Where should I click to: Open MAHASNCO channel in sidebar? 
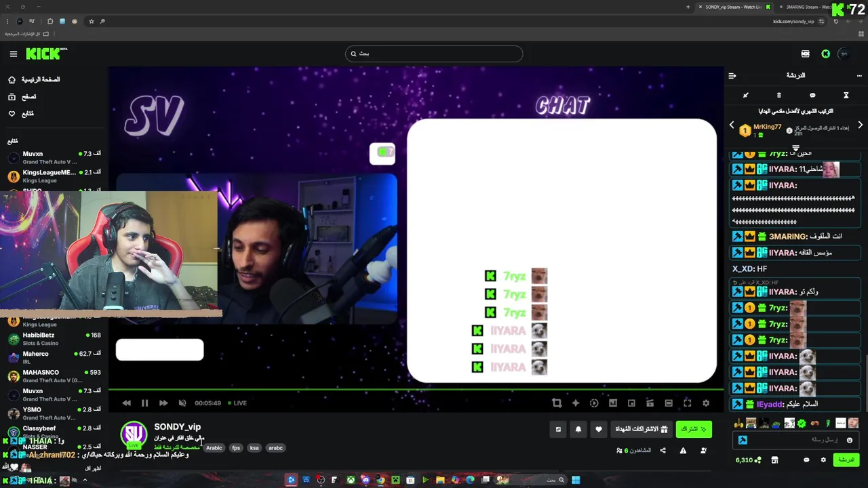pyautogui.click(x=54, y=375)
